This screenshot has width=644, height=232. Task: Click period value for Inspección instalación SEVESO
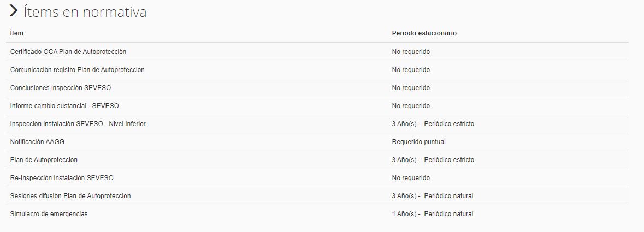click(x=433, y=124)
